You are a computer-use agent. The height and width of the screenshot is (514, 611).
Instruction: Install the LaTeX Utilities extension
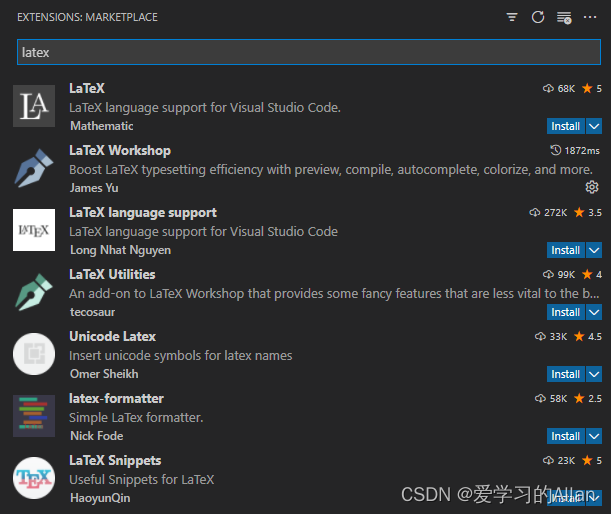(565, 312)
